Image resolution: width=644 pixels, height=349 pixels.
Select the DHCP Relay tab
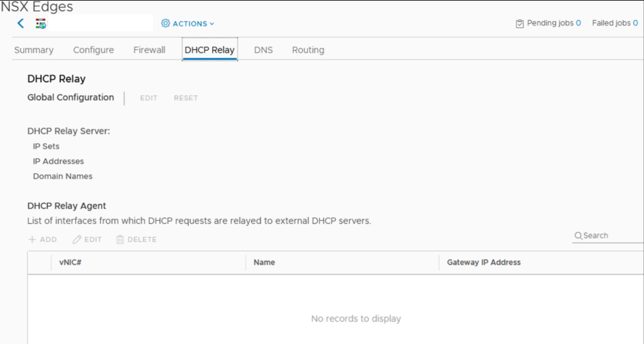pos(209,50)
